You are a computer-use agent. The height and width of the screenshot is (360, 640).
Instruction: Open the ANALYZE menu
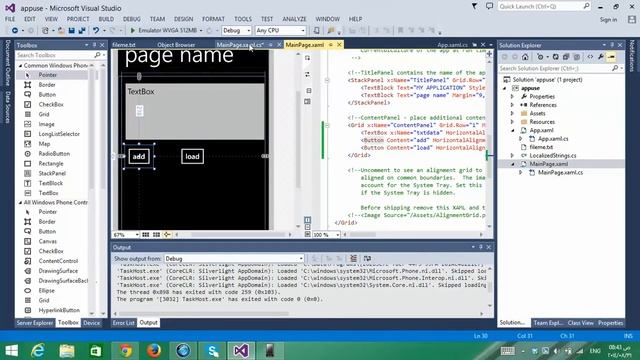coord(294,19)
